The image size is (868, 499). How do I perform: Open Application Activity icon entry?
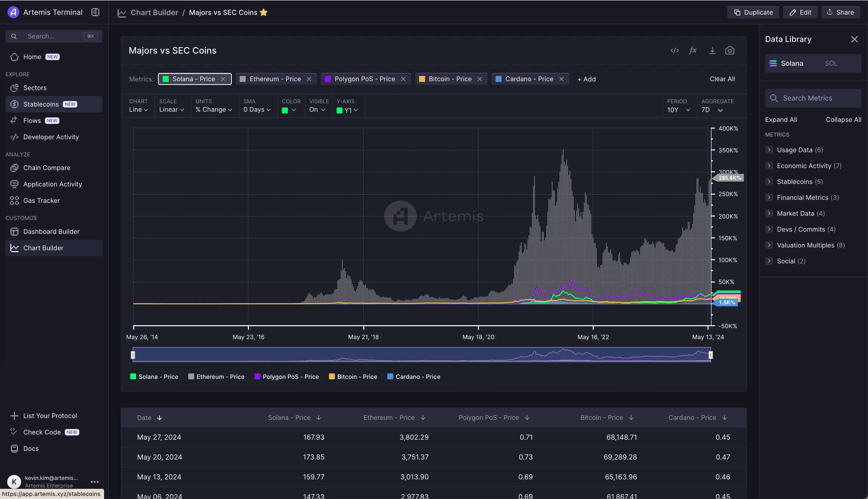point(14,184)
